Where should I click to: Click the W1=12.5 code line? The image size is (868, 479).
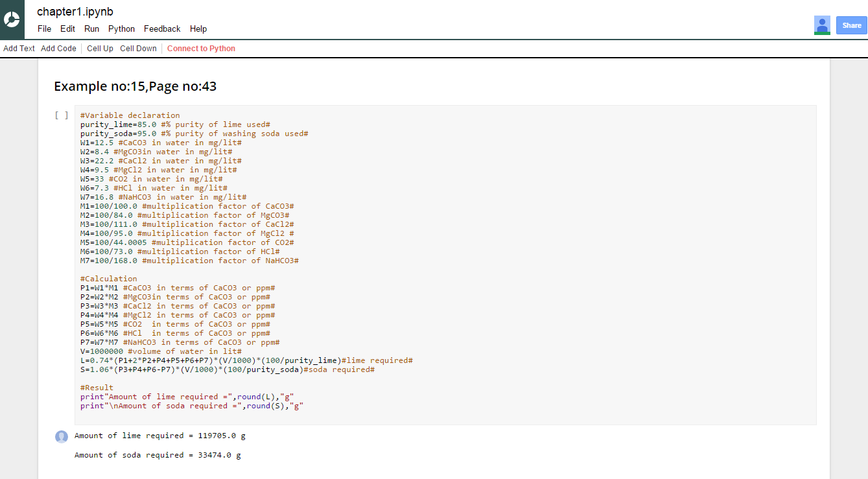[x=161, y=143]
